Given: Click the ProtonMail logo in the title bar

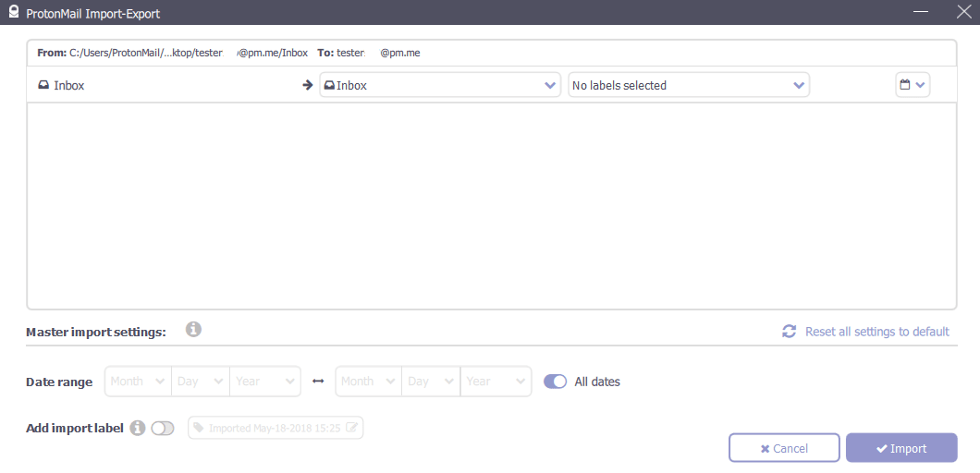Looking at the screenshot, I should coord(13,13).
